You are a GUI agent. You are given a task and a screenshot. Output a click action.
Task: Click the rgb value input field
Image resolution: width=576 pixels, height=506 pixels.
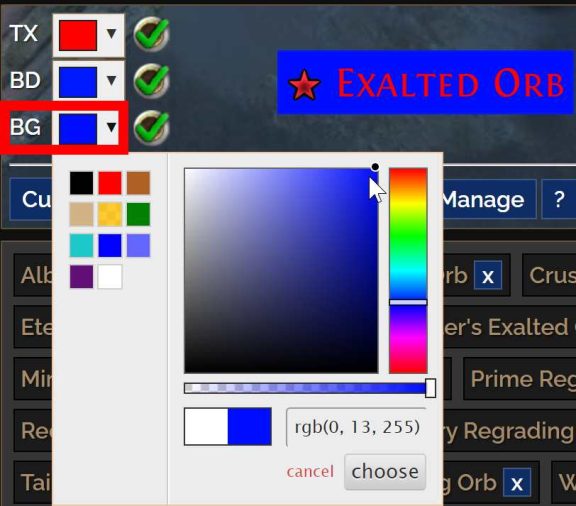pos(356,427)
